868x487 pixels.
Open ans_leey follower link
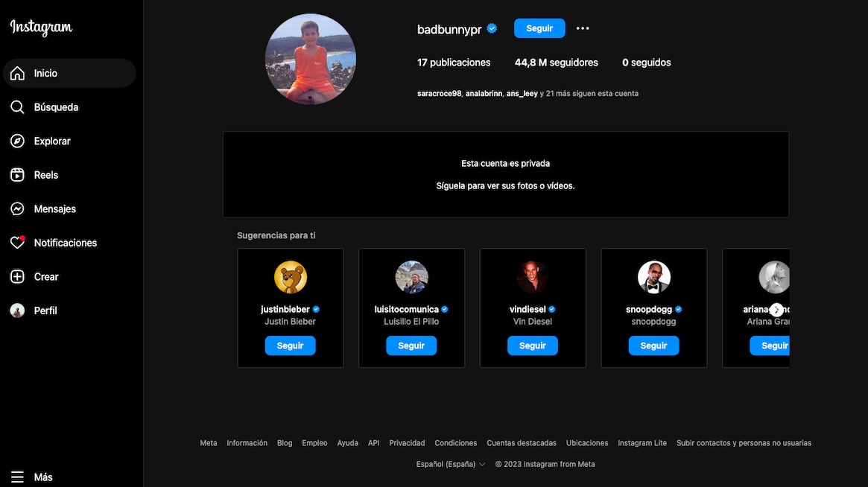tap(522, 94)
